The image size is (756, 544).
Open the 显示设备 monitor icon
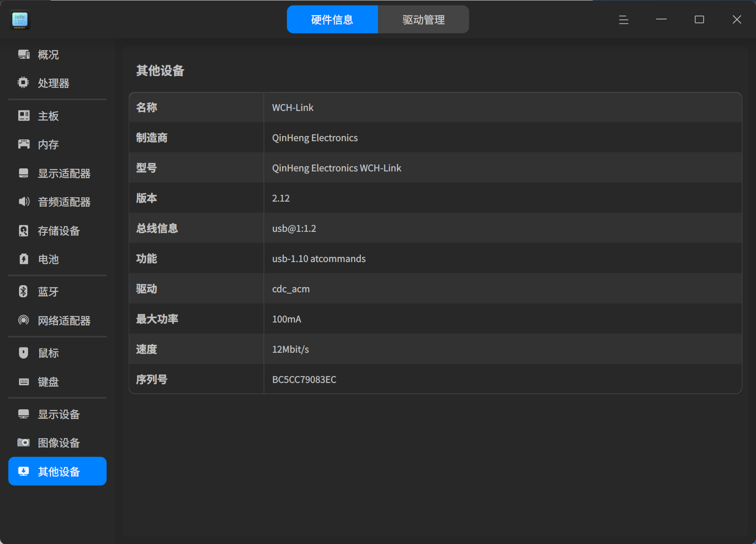pos(24,414)
